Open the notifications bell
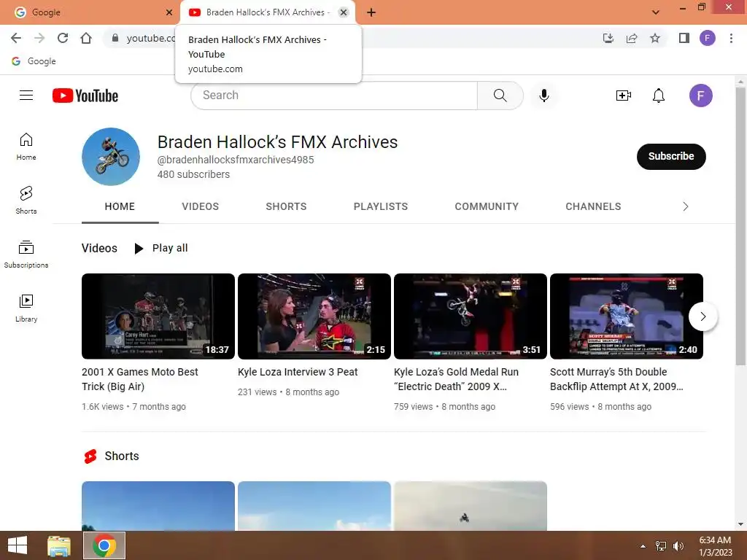This screenshot has width=747, height=560. 659,96
